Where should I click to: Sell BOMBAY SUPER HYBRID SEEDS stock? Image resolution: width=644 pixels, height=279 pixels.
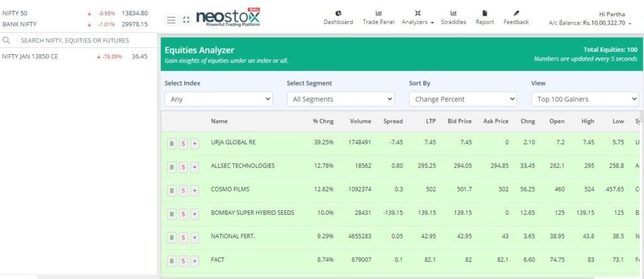183,214
